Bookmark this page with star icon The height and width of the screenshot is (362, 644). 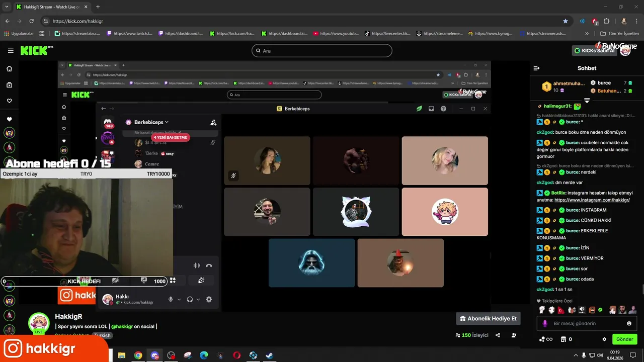point(566,21)
